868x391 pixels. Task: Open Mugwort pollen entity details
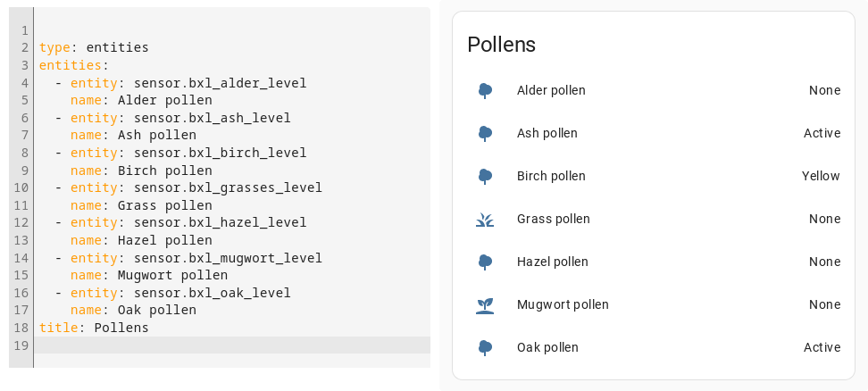pyautogui.click(x=654, y=305)
